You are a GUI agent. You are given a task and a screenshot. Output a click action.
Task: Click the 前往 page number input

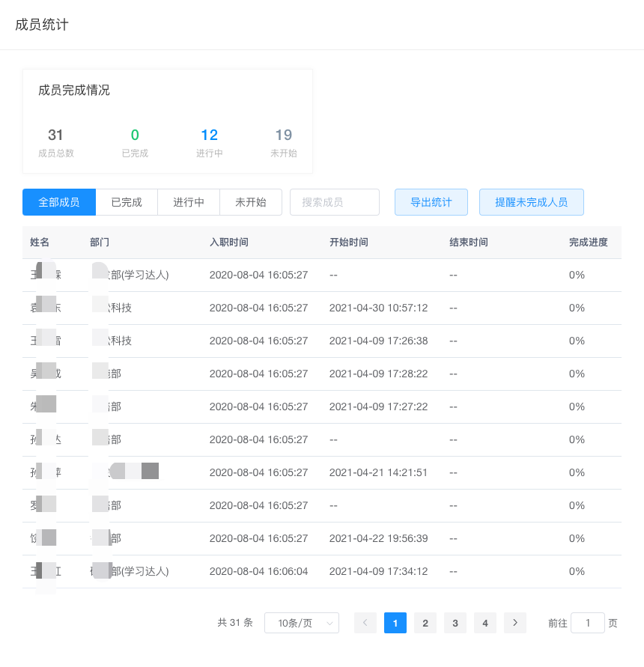click(587, 623)
